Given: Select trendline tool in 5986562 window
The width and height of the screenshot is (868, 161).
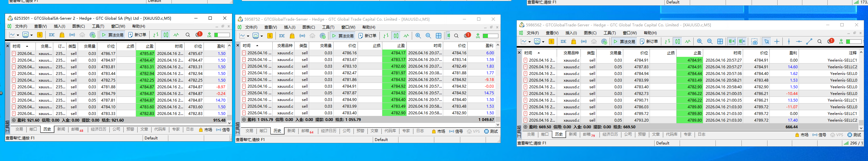Looking at the screenshot, I should (809, 42).
